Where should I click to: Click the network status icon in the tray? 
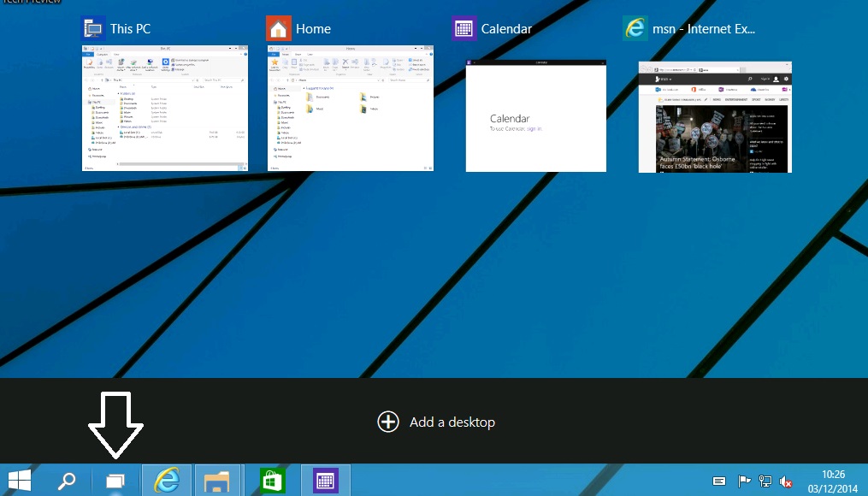(x=765, y=481)
